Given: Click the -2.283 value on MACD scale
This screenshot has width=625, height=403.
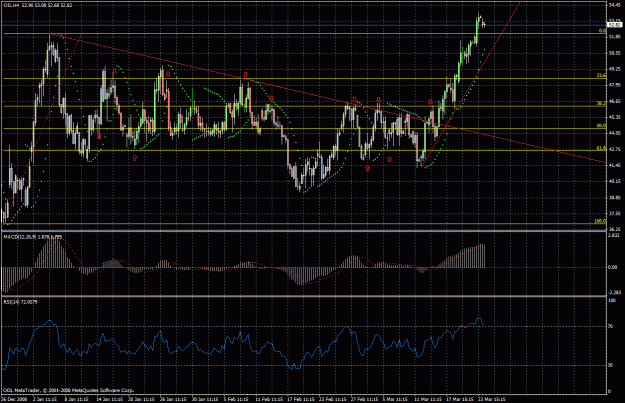Looking at the screenshot, I should [614, 292].
